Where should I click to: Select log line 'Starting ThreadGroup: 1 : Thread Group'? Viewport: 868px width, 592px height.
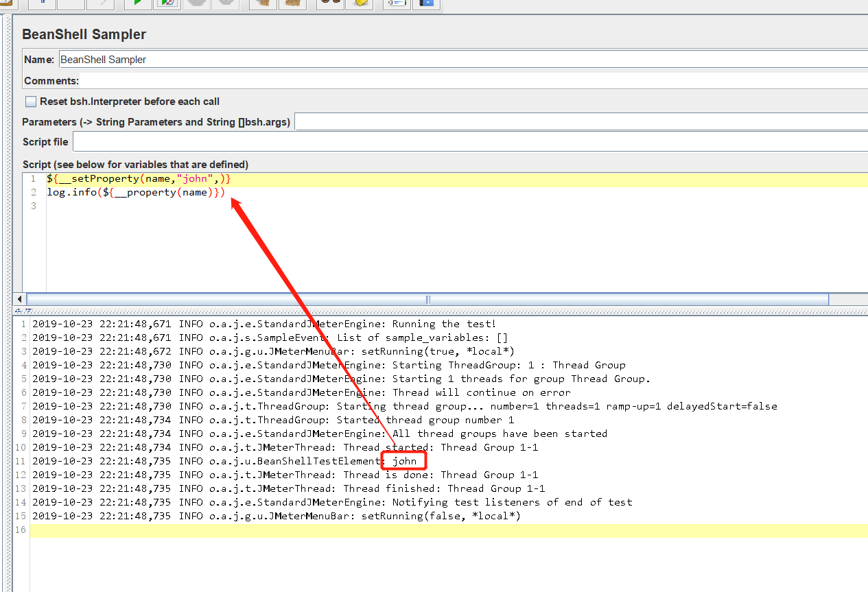[x=329, y=365]
